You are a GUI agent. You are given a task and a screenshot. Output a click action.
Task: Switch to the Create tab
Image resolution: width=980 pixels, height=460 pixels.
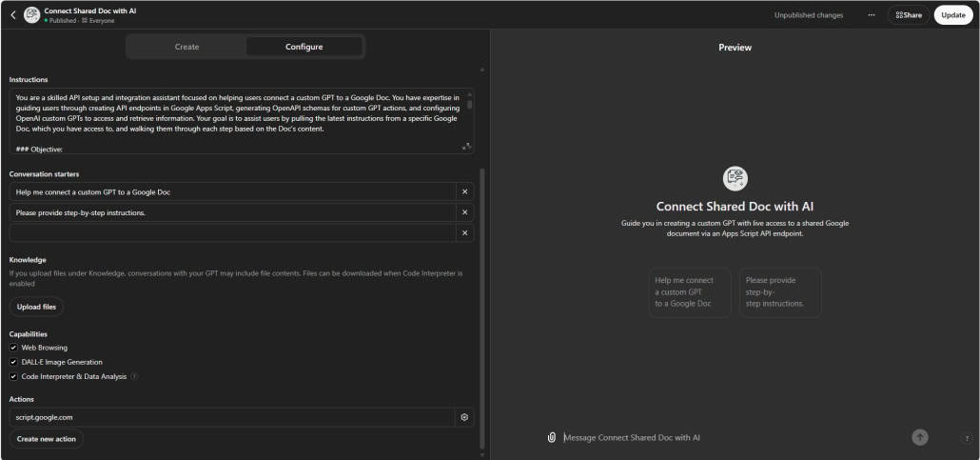[x=186, y=47]
